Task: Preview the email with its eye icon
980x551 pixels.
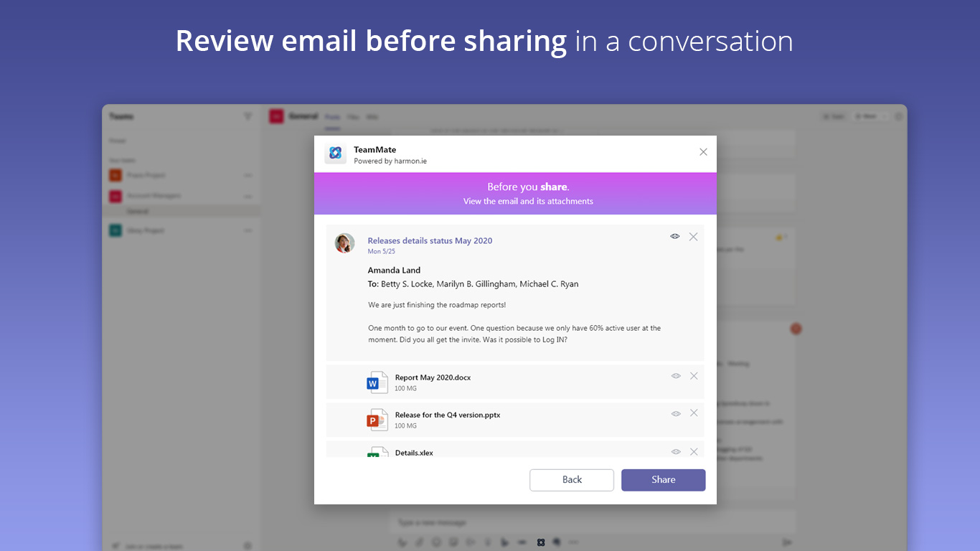Action: 675,236
